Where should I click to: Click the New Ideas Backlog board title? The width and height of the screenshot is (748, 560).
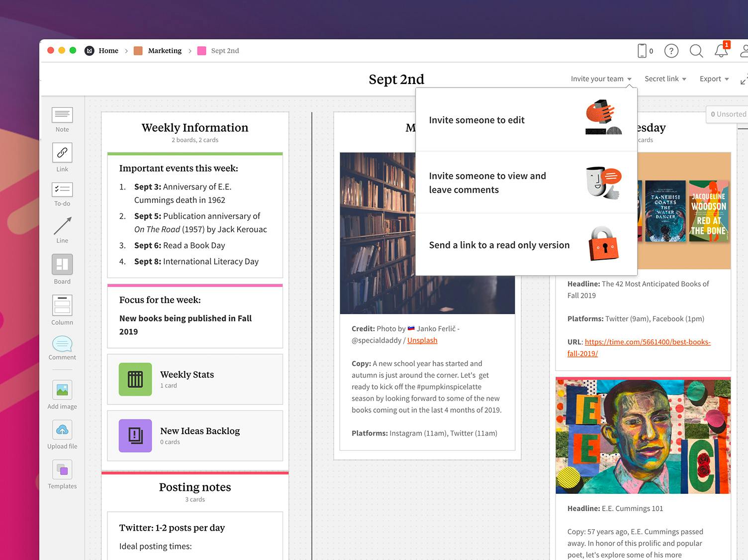200,431
